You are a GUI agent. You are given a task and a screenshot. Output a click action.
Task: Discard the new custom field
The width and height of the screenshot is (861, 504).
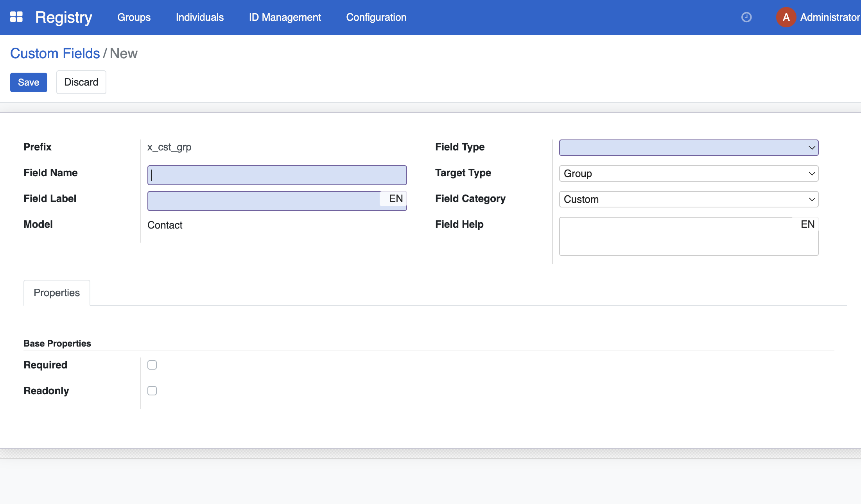(81, 82)
